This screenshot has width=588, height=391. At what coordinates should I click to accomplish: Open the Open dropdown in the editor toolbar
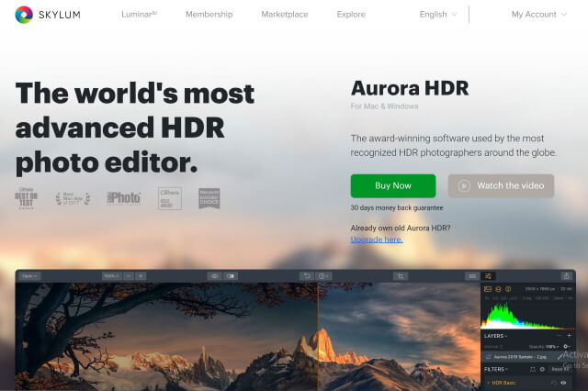[29, 276]
